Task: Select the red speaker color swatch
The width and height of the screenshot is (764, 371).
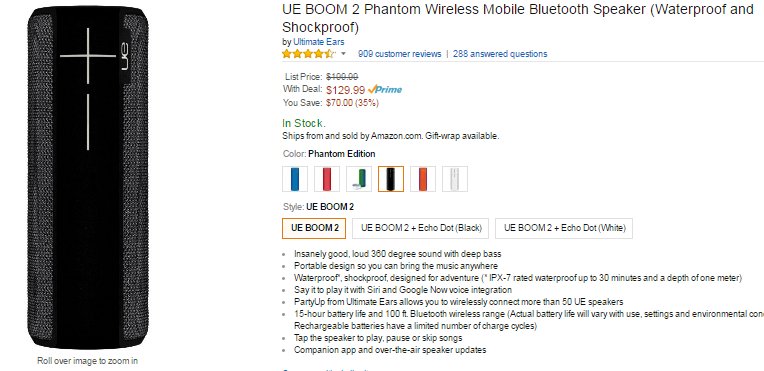Action: (x=326, y=179)
